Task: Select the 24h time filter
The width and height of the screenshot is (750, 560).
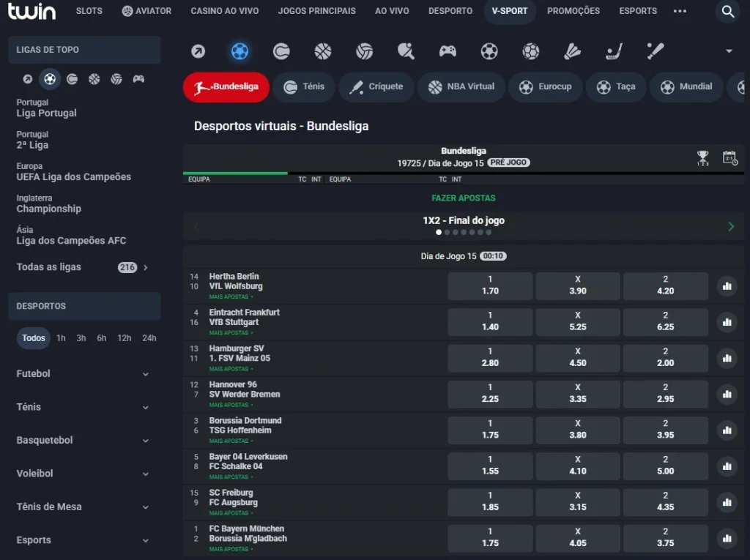Action: click(x=149, y=338)
